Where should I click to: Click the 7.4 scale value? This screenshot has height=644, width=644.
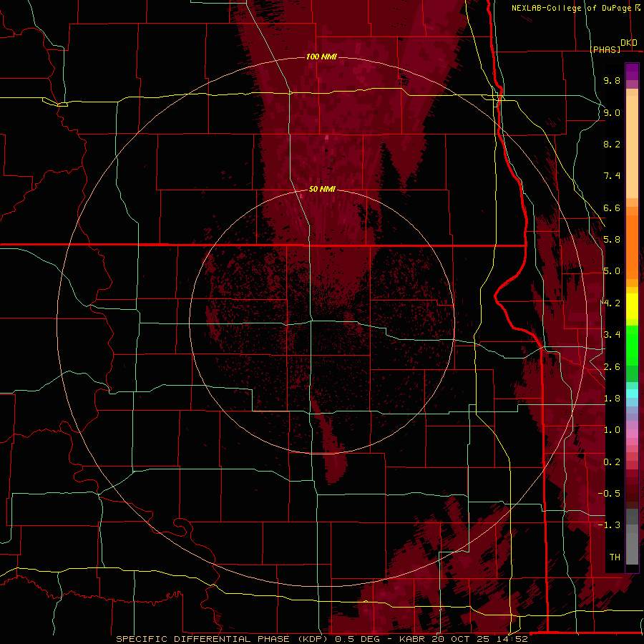coord(612,176)
